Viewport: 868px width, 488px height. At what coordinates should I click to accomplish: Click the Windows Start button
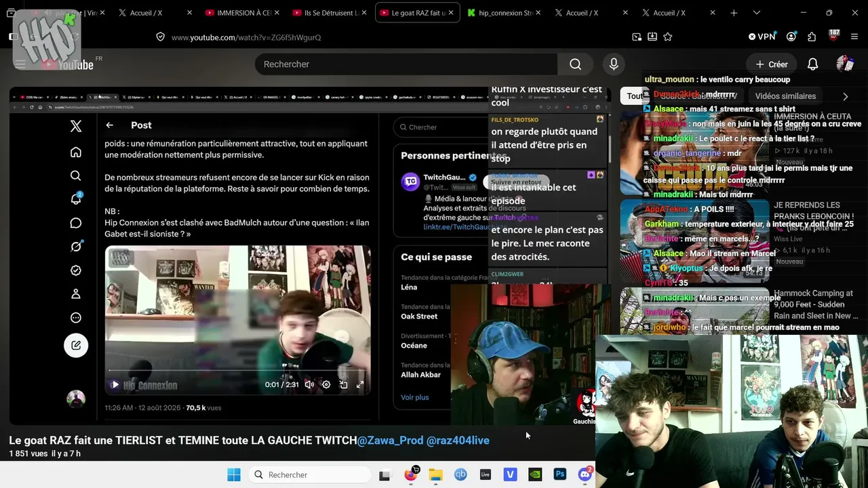tap(234, 474)
